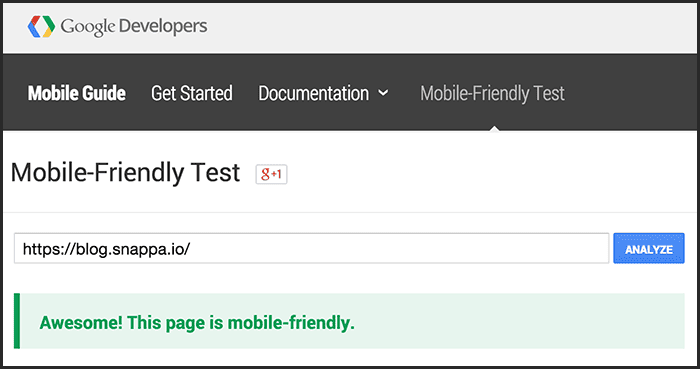Select Mobile Guide in navigation bar
Viewport: 700px width, 369px height.
click(x=77, y=93)
